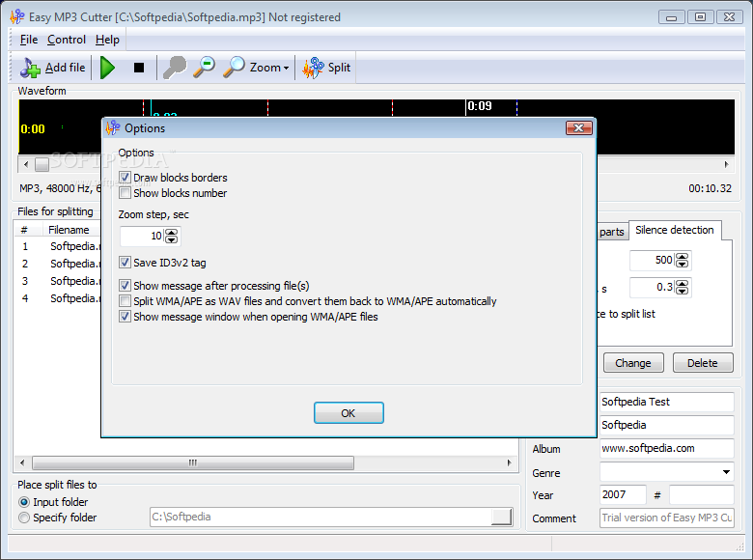
Task: Click the Delete button
Action: click(703, 363)
